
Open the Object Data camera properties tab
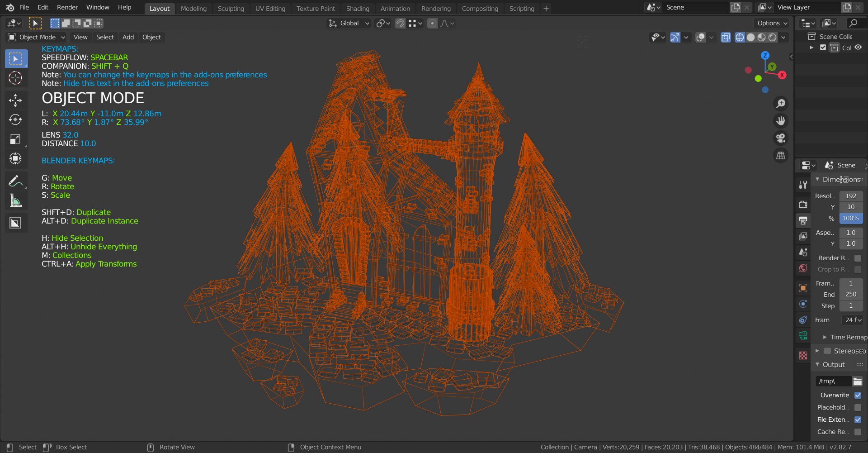pos(803,335)
